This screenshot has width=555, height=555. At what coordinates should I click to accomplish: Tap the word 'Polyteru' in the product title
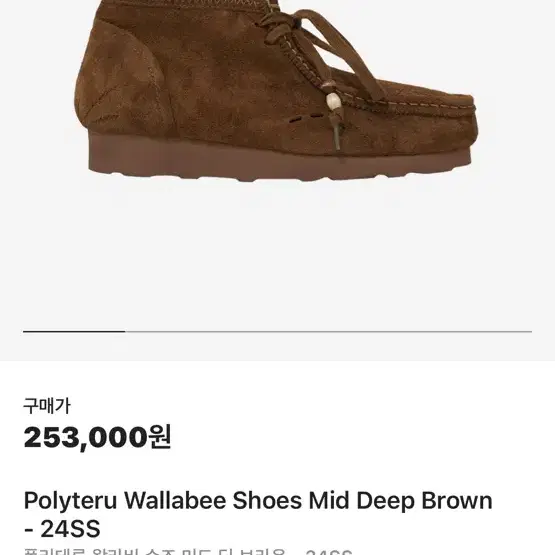[x=70, y=501]
